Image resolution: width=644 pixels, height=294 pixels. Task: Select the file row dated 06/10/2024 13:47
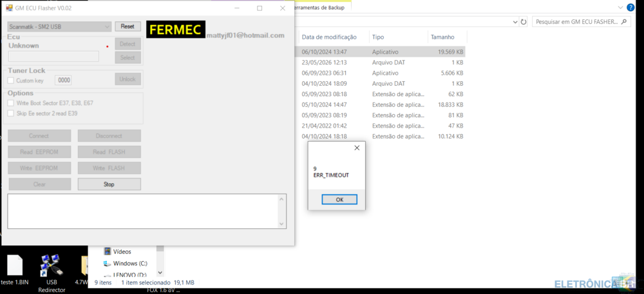coord(380,52)
